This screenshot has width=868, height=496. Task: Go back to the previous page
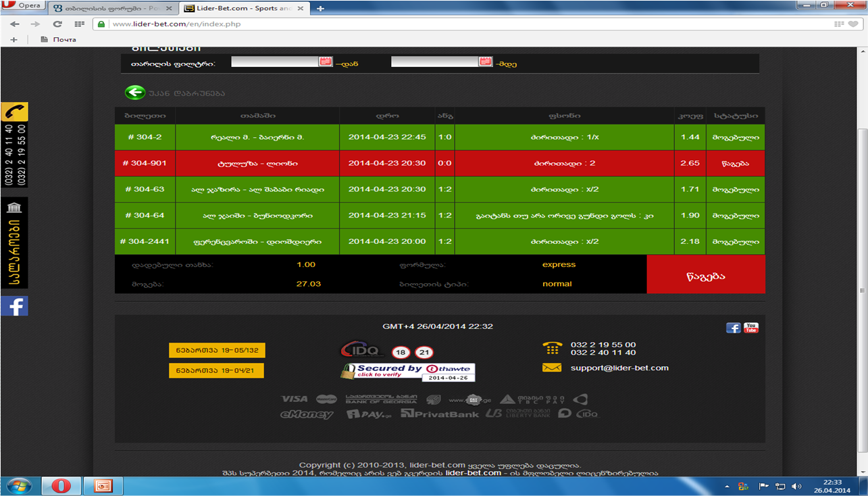coord(14,24)
